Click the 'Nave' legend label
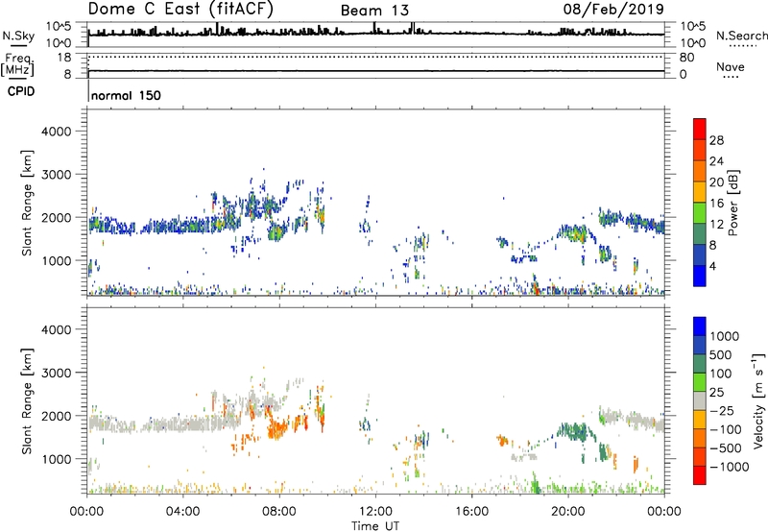 pos(730,67)
